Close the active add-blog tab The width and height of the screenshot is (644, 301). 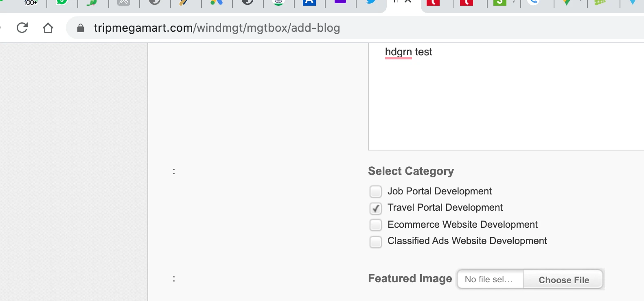pyautogui.click(x=408, y=2)
